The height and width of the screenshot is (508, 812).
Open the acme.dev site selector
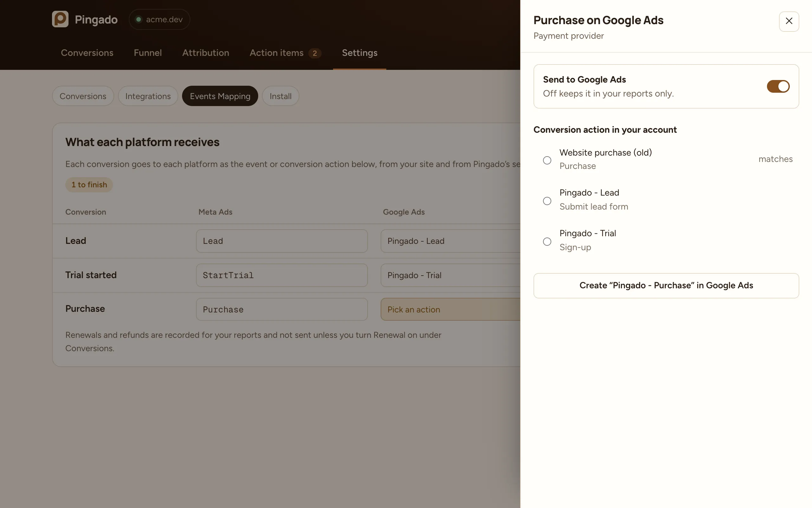coord(159,19)
